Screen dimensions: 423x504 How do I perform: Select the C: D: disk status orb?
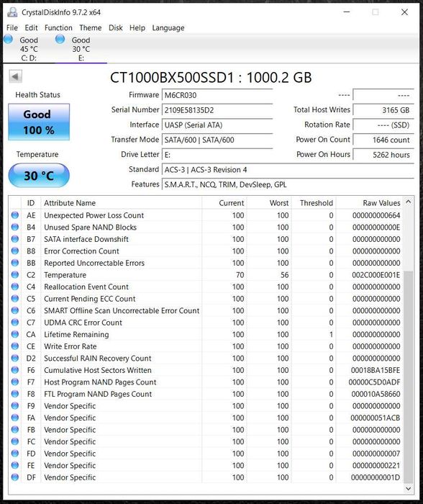[x=9, y=39]
